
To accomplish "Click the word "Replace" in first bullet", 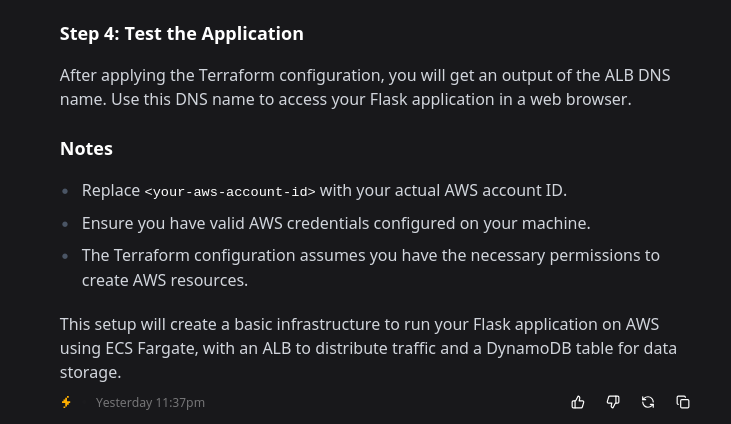I will pos(111,190).
